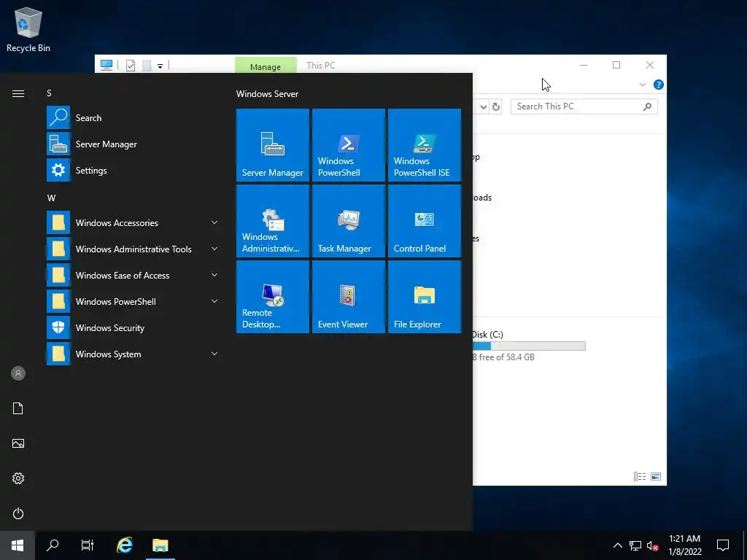Show hidden tray icons chevron
Screen dimensions: 747x560
[617, 545]
